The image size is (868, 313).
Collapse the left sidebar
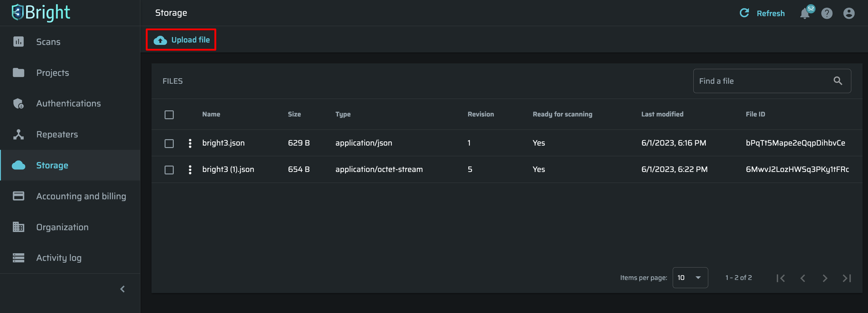coord(123,289)
